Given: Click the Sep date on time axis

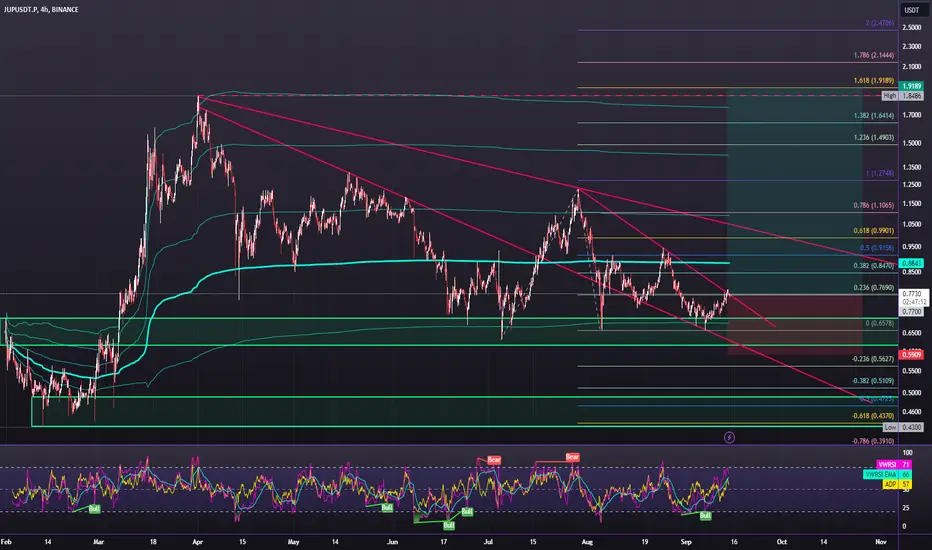Looking at the screenshot, I should click(686, 542).
